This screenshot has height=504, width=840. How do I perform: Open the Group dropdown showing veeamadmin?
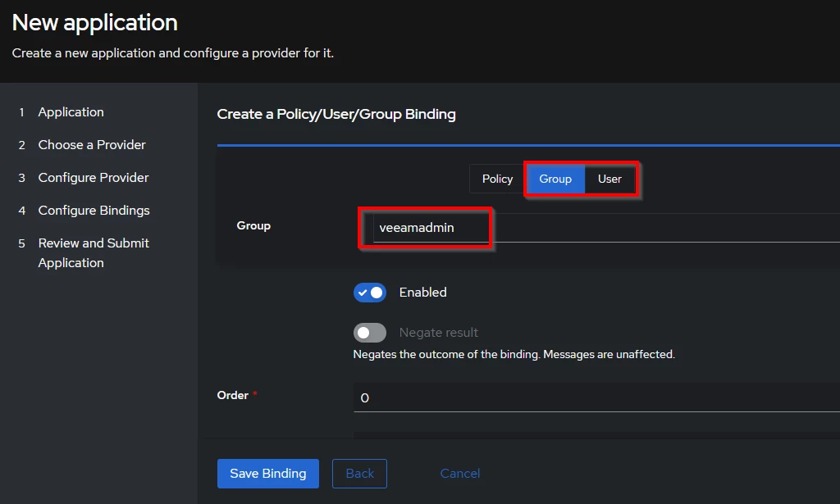pos(603,228)
